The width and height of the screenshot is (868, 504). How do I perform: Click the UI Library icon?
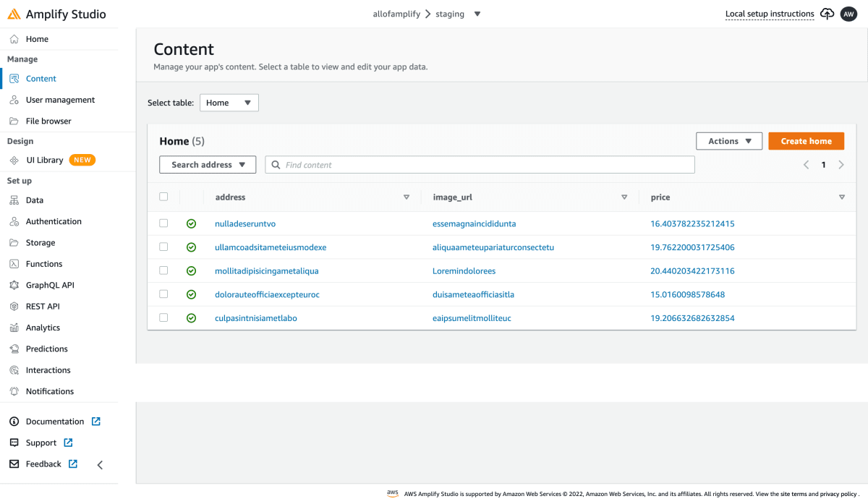tap(14, 161)
